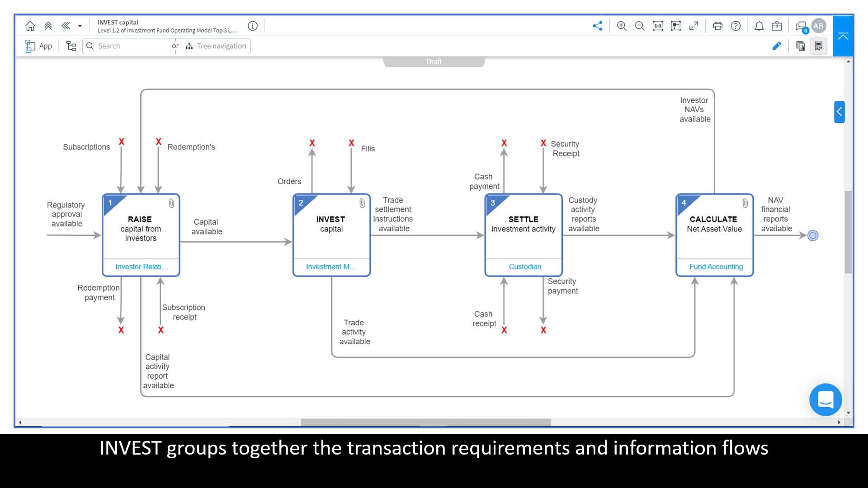
Task: Click the end-event circle after NAV reports
Action: click(813, 235)
